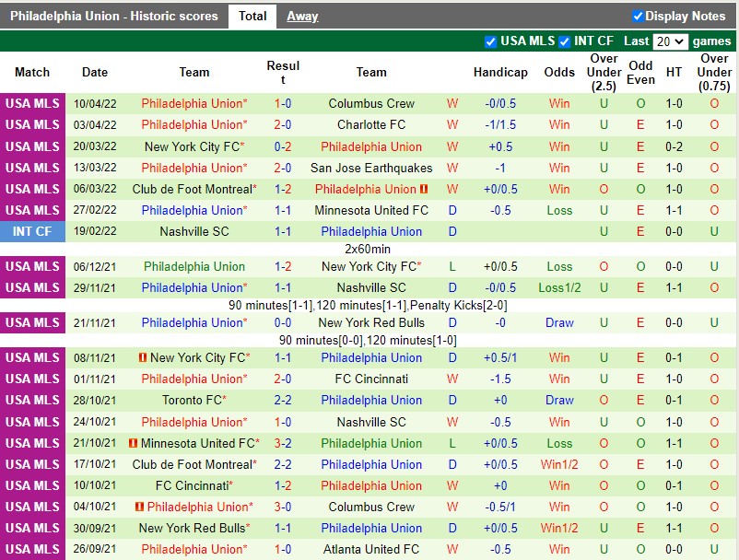Click the Penalty Kicks[2-0] note row
Viewport: 739px width, 560px height.
[368, 306]
